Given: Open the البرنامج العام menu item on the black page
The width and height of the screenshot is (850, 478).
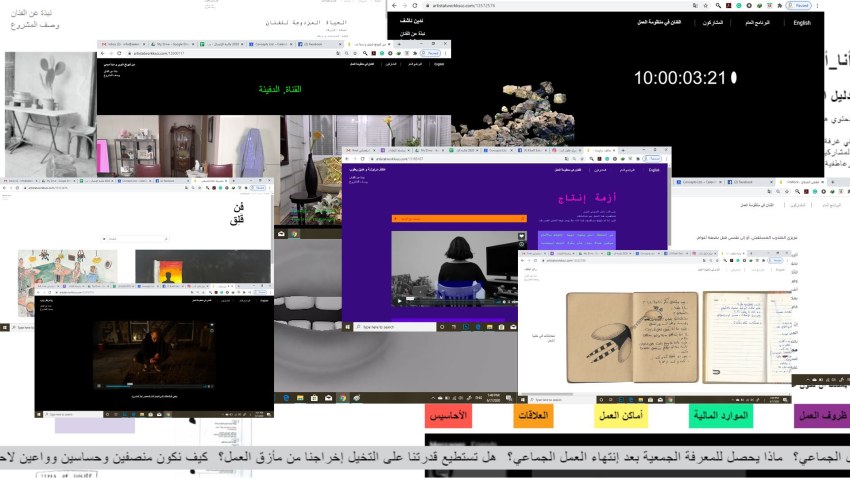Looking at the screenshot, I should (757, 22).
